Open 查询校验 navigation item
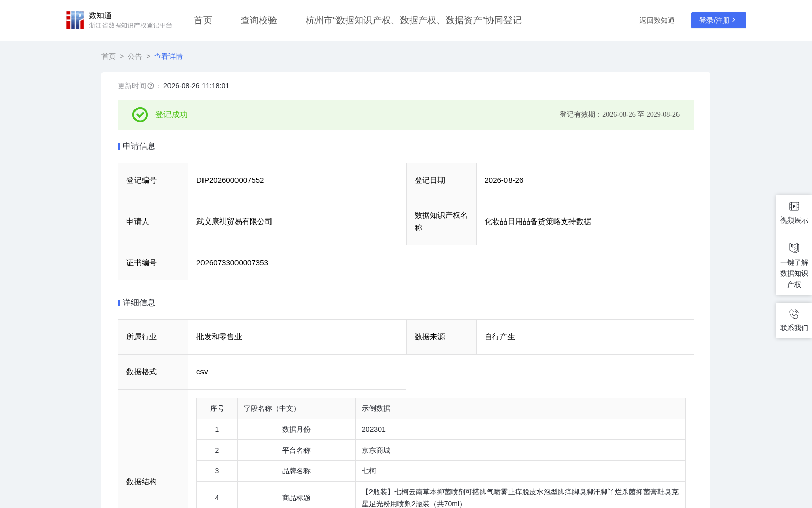812x508 pixels. 259,20
